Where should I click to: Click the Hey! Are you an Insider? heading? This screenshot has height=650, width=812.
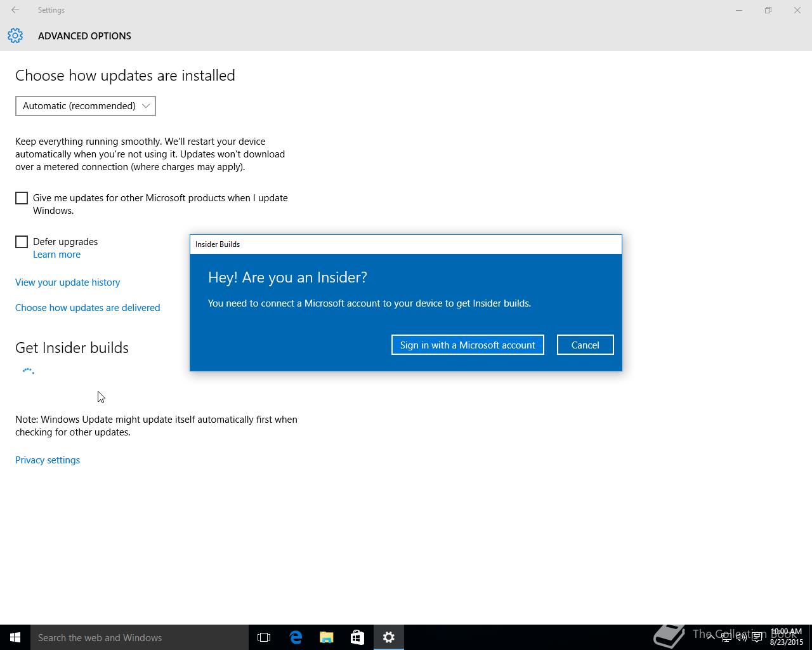click(287, 277)
